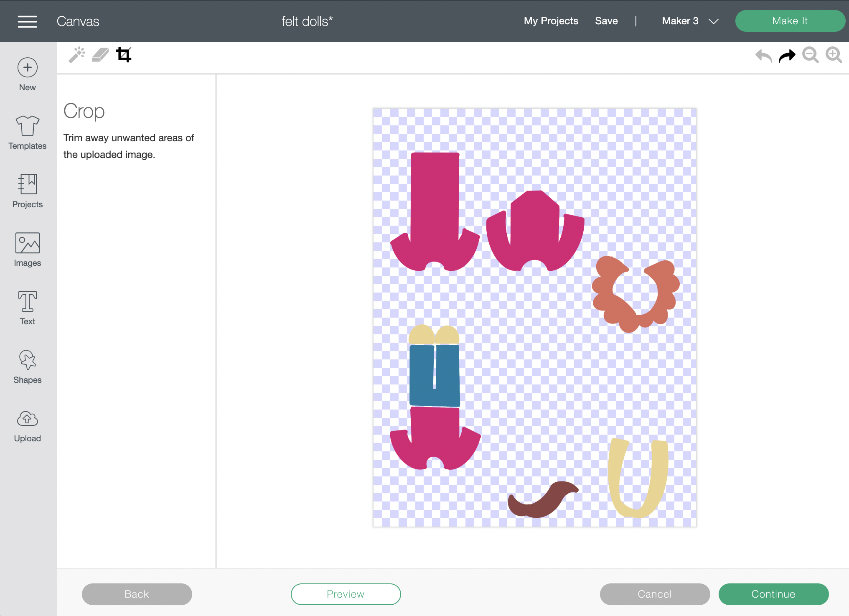Zoom out of the image
849x616 pixels.
[x=811, y=55]
